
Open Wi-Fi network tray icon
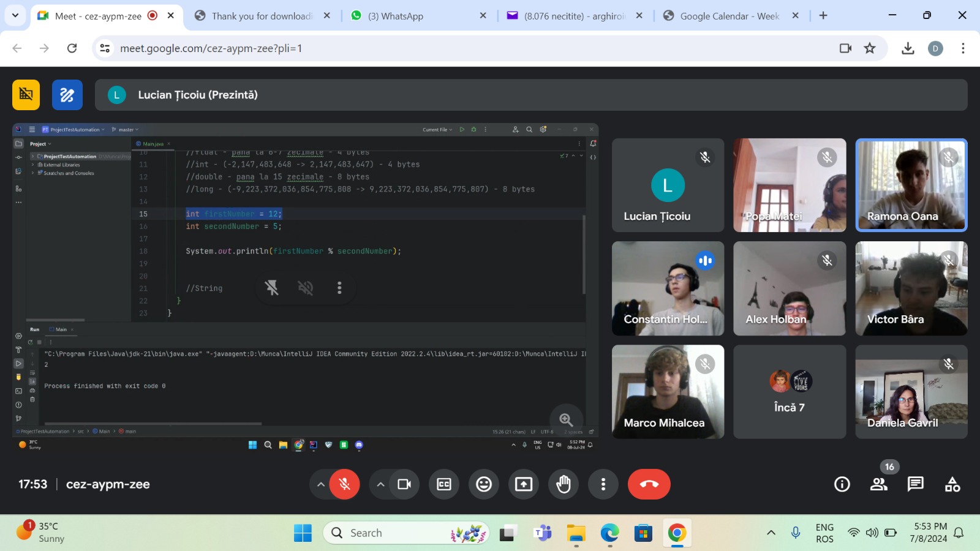click(854, 533)
